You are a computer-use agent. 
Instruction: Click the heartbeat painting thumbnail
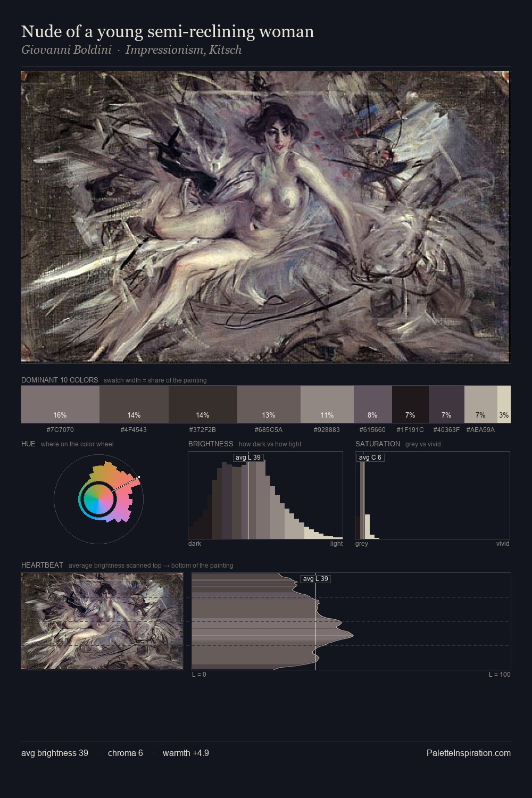102,621
